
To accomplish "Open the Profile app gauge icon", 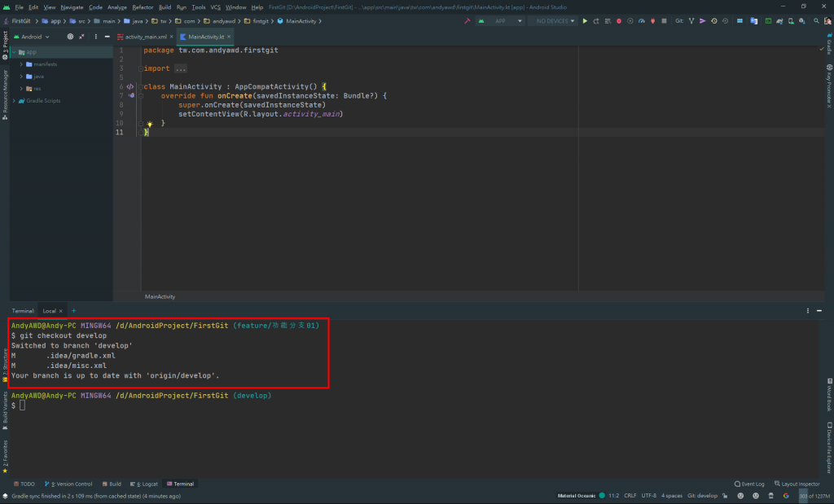I will 642,21.
